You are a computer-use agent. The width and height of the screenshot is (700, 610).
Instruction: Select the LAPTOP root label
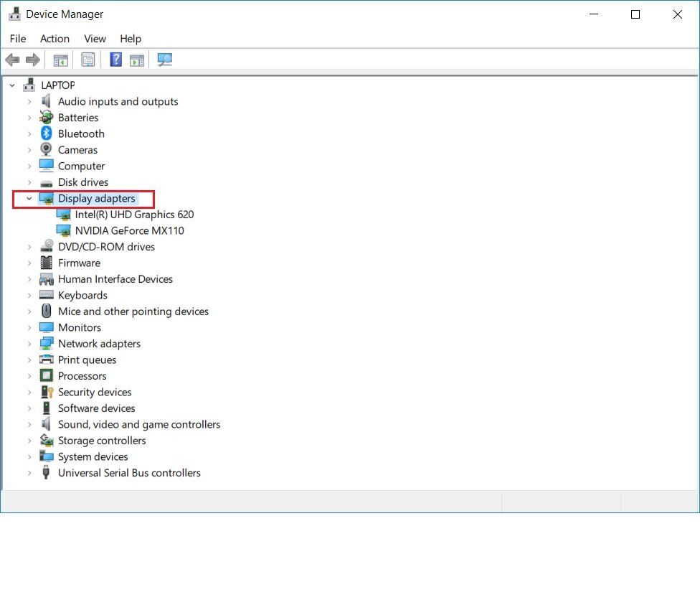pos(58,85)
